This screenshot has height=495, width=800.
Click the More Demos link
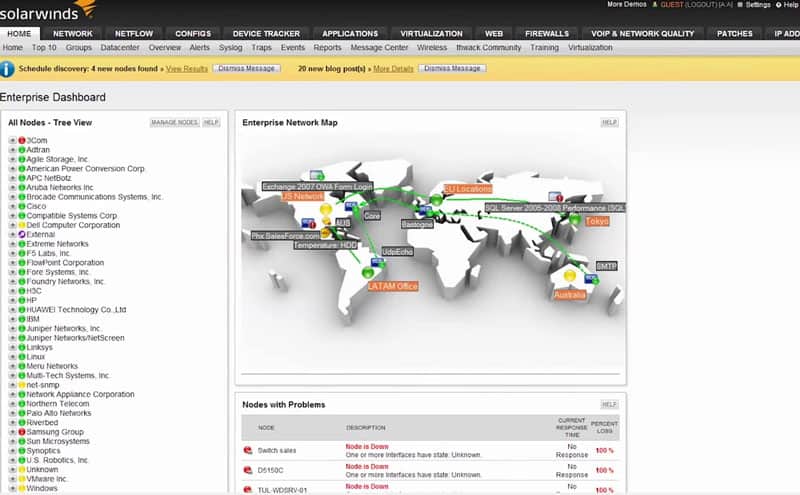click(x=627, y=4)
